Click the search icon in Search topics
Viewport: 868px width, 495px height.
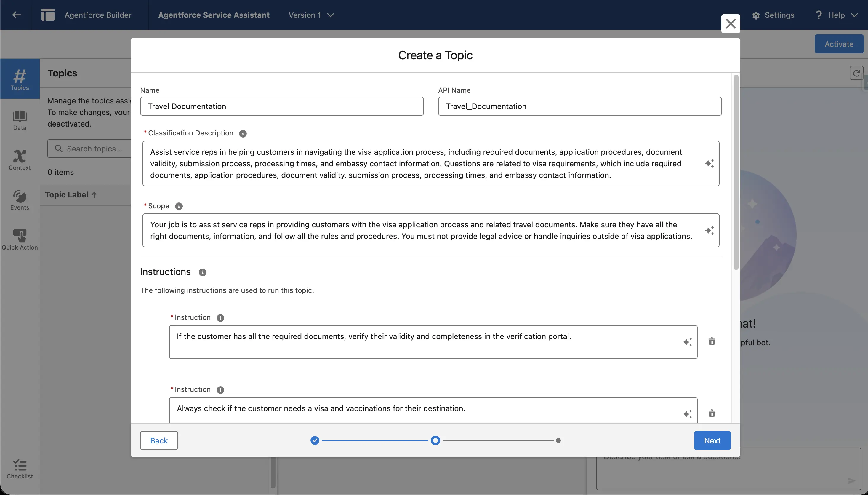(58, 148)
